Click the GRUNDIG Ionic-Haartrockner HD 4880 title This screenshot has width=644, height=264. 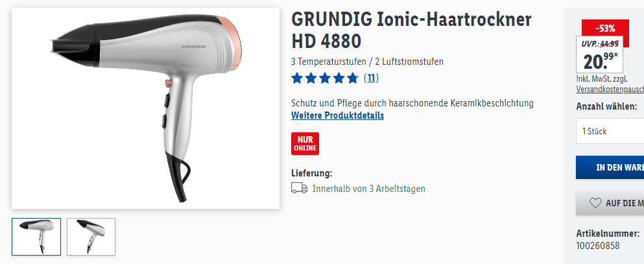(x=411, y=30)
